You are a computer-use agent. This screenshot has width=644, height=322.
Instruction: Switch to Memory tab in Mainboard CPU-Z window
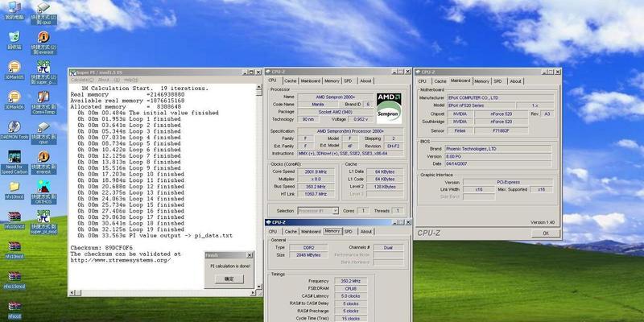481,81
